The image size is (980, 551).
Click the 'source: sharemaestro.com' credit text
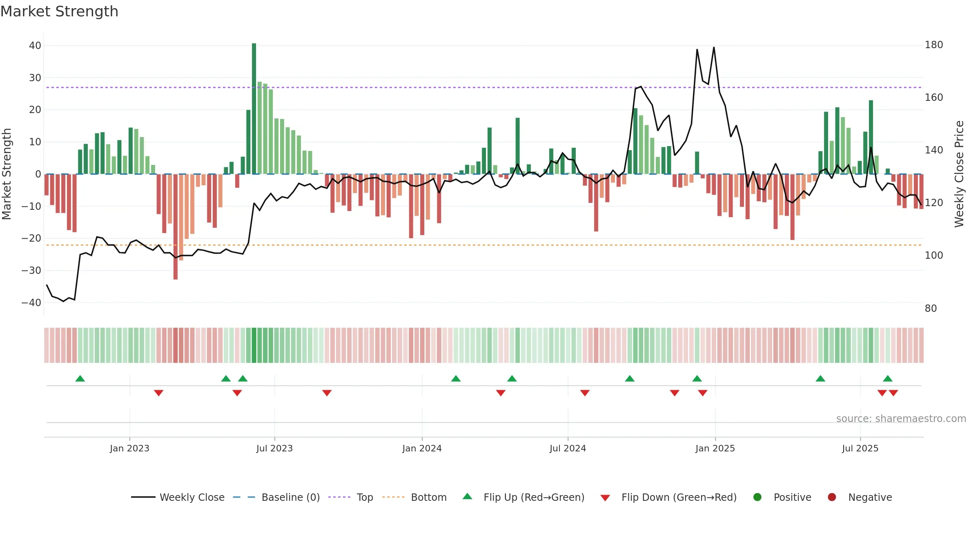(901, 418)
